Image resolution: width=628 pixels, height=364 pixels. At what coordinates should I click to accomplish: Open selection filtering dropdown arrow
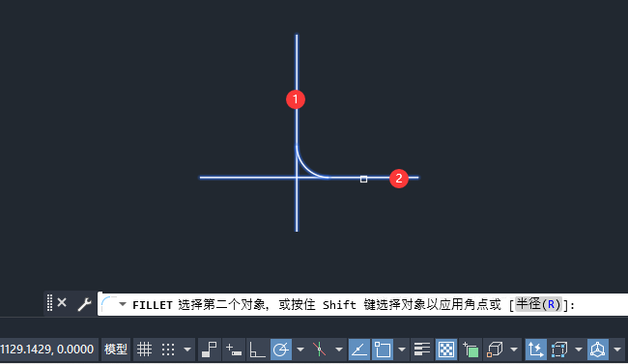click(579, 350)
